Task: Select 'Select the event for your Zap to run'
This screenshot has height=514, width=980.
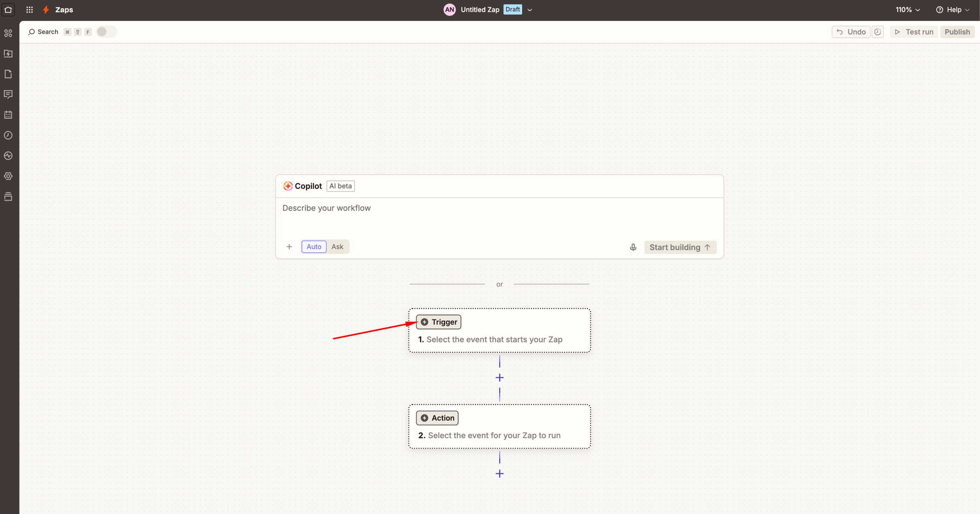Action: pos(494,435)
